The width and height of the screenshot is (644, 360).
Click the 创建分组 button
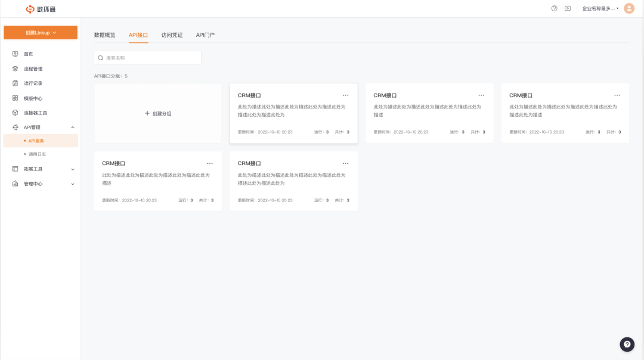click(158, 113)
